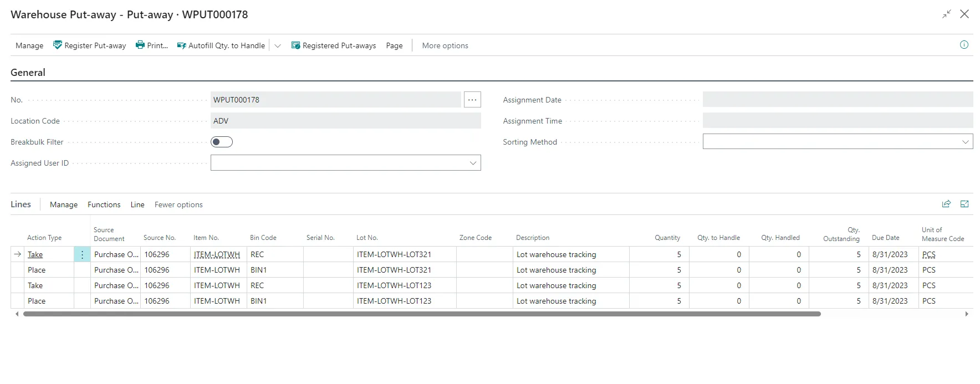Image resolution: width=980 pixels, height=384 pixels.
Task: Click the share icon in Lines section
Action: 946,204
